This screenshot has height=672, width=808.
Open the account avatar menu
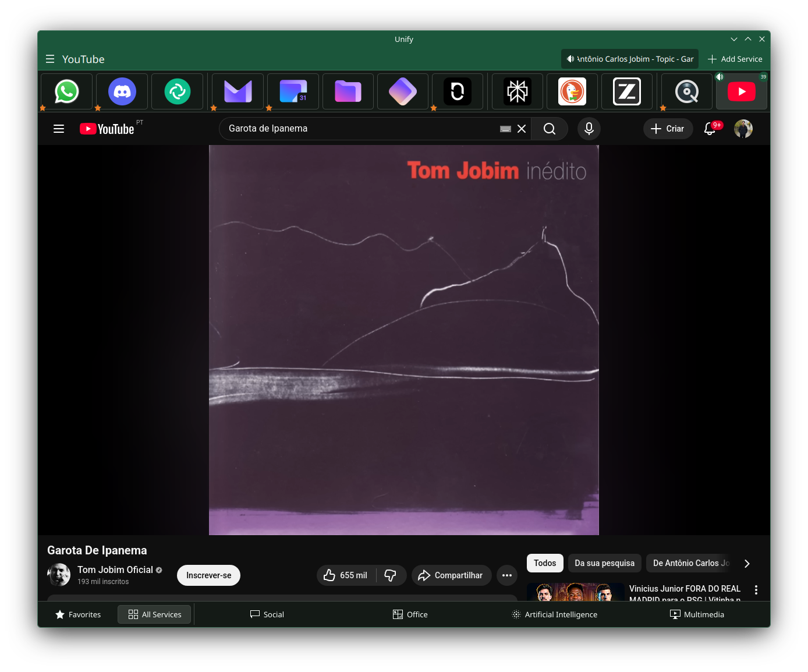(743, 129)
